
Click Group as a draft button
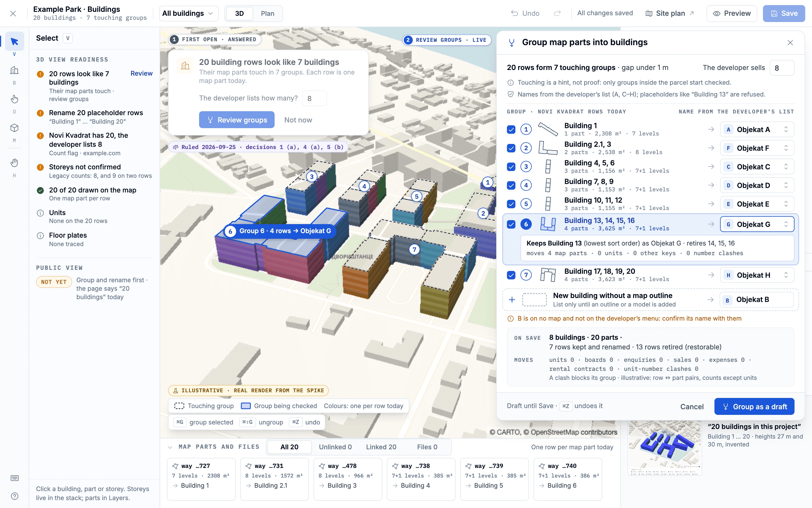click(x=754, y=406)
